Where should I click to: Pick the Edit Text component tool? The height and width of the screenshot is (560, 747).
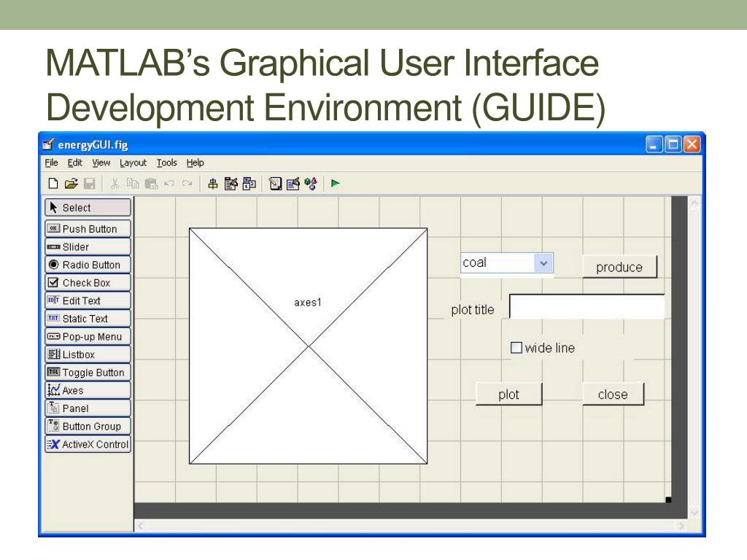pos(88,300)
